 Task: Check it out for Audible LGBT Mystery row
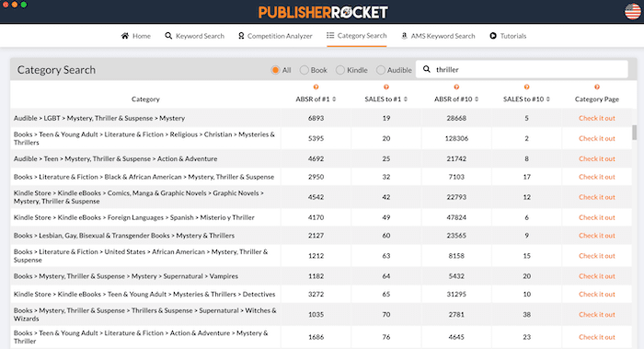(x=597, y=118)
